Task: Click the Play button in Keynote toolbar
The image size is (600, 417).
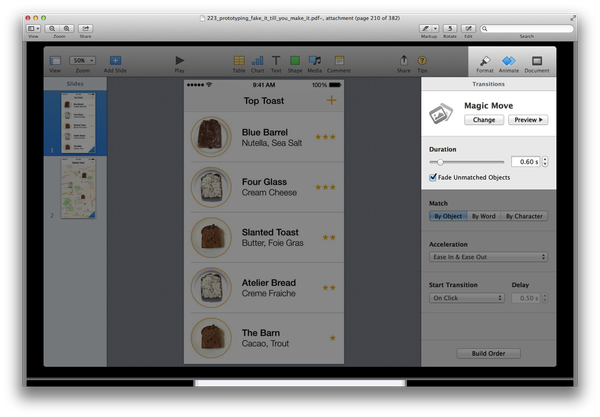Action: click(x=180, y=61)
